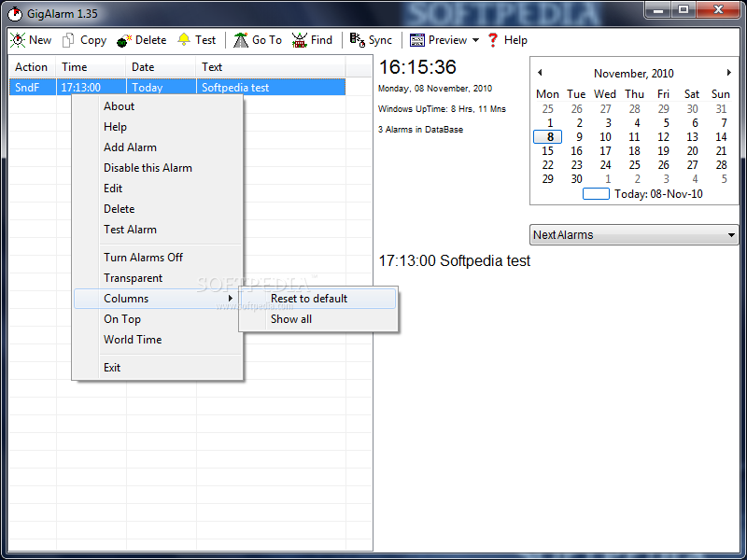Select day 12 in the calendar
Image resolution: width=747 pixels, height=560 pixels.
tap(663, 136)
